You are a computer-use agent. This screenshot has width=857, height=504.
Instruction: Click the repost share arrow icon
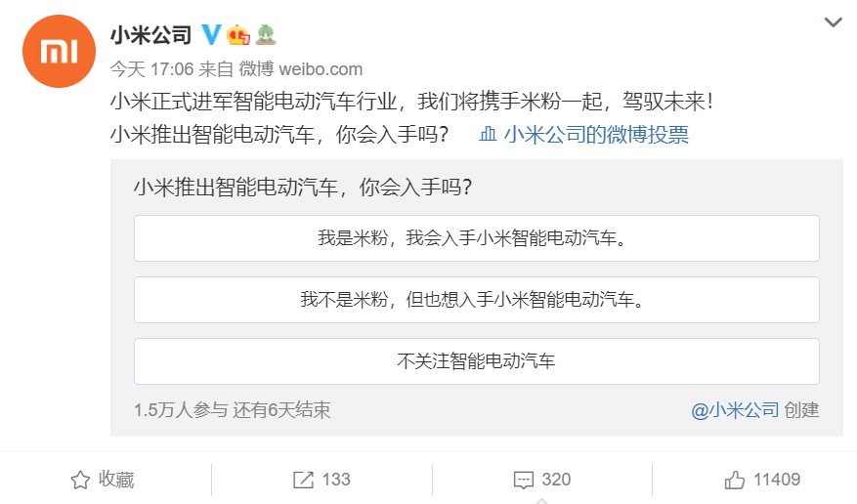tap(304, 480)
